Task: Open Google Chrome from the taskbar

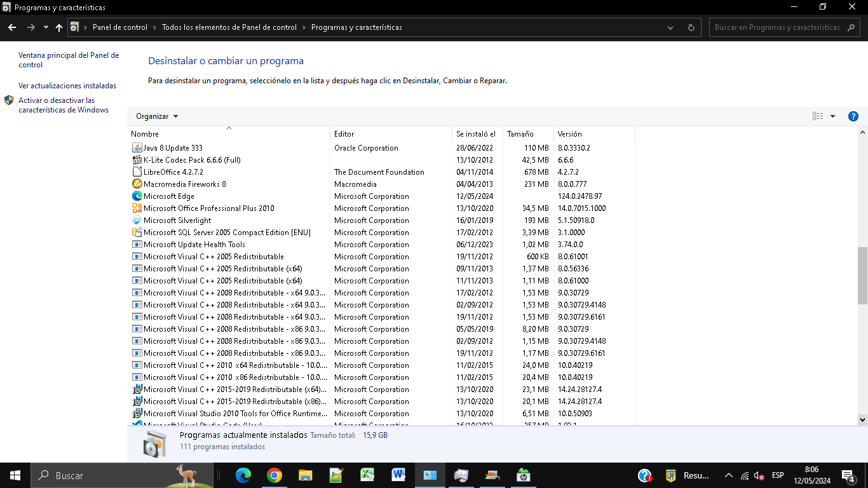Action: 275,475
